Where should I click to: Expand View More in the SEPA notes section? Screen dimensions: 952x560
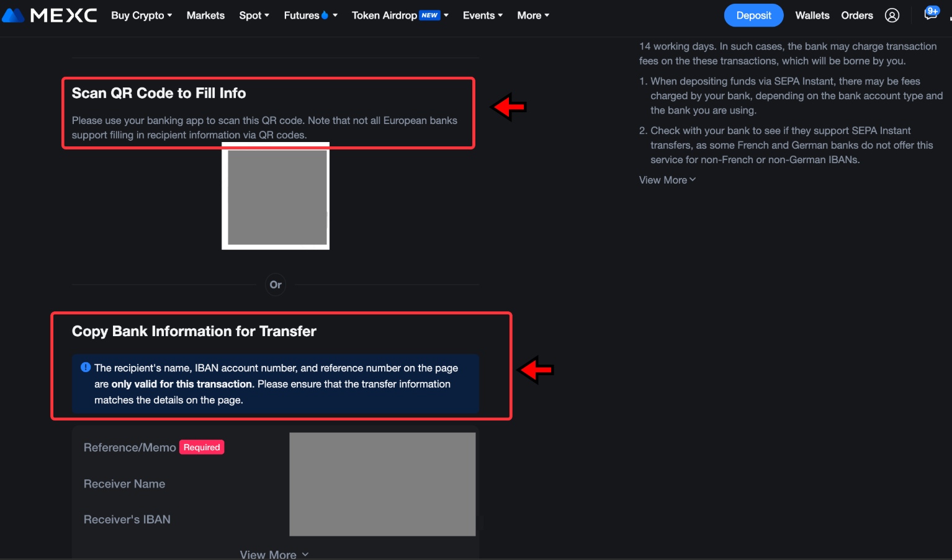point(667,180)
